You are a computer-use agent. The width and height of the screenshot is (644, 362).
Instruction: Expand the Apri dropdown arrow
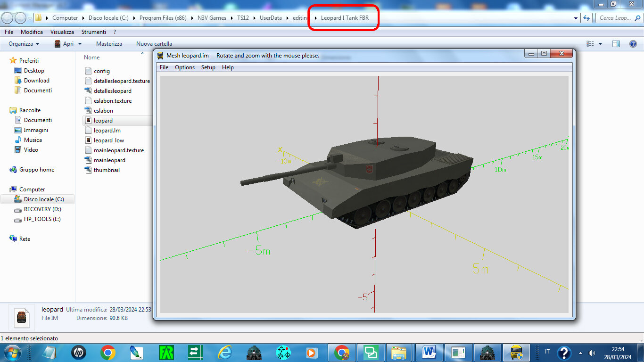click(x=80, y=44)
